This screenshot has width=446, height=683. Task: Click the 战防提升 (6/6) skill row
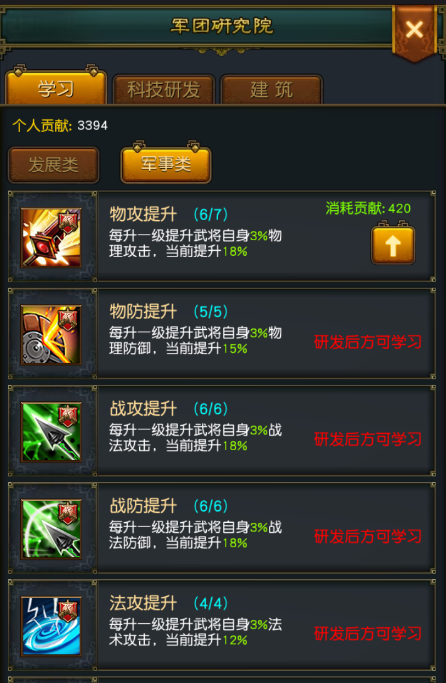(x=222, y=528)
